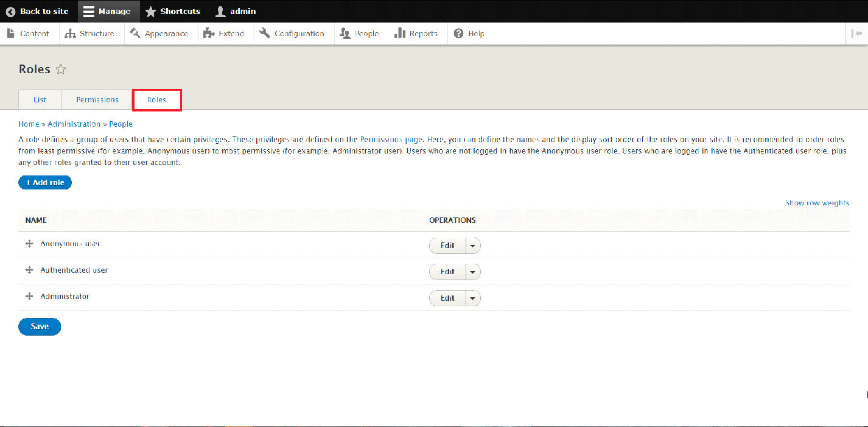Viewport: 868px width, 427px height.
Task: Open the Appearance admin menu
Action: click(159, 34)
